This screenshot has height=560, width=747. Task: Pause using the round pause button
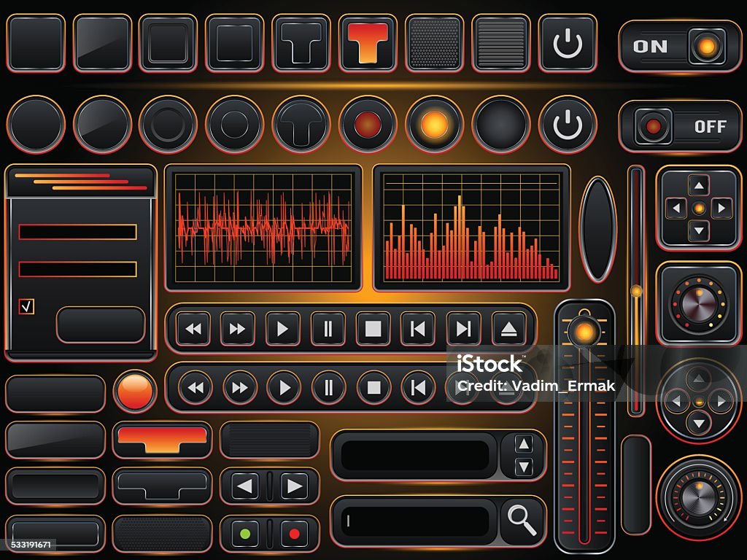(329, 388)
